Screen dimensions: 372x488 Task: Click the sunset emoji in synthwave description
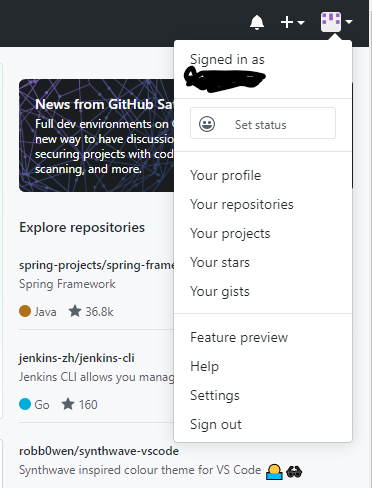[274, 472]
